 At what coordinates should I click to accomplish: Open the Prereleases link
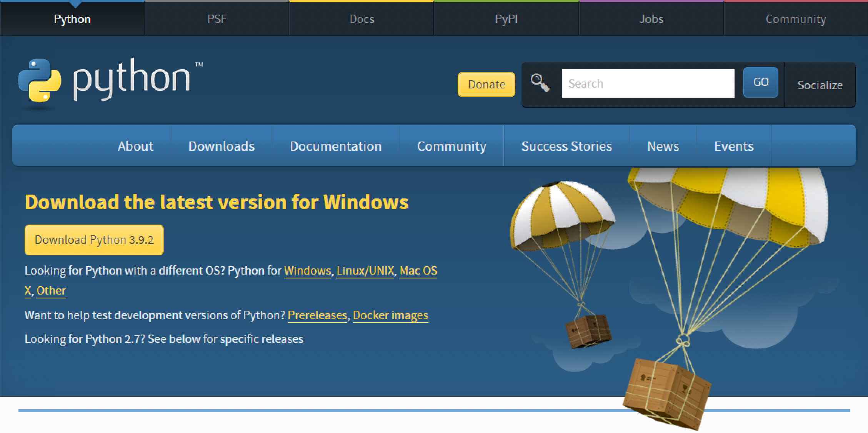pyautogui.click(x=317, y=315)
